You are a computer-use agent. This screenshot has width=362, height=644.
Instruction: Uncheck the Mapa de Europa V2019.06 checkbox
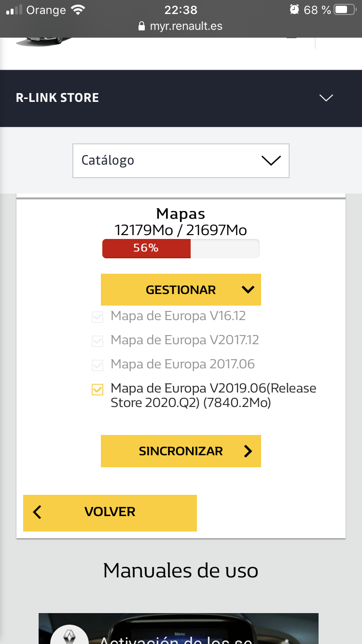[x=97, y=389]
